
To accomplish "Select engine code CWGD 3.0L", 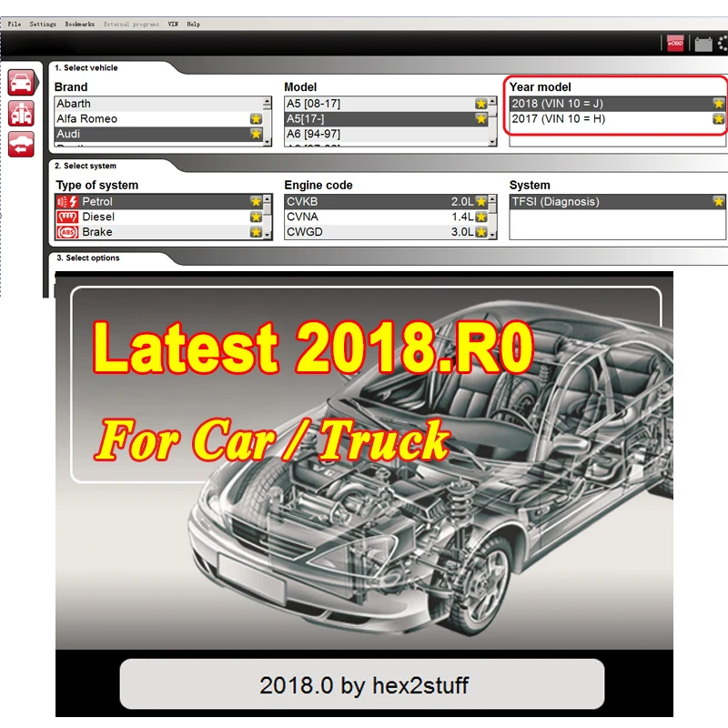I will tap(386, 232).
